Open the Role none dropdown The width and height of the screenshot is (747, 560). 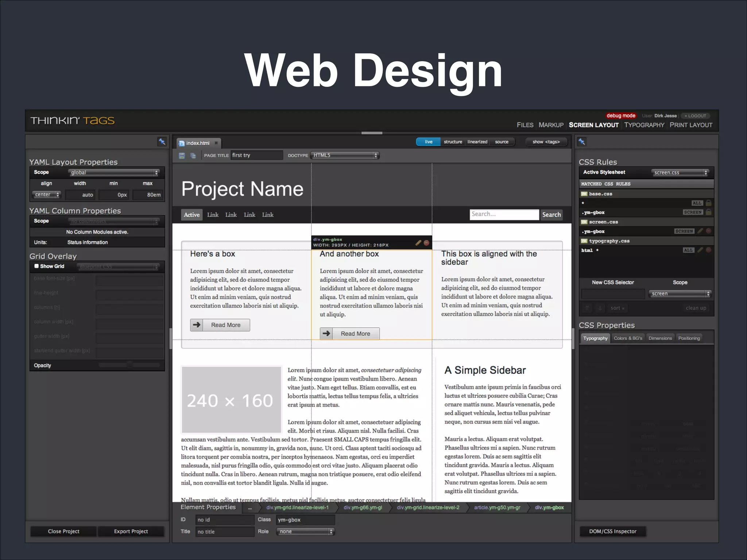click(x=305, y=532)
